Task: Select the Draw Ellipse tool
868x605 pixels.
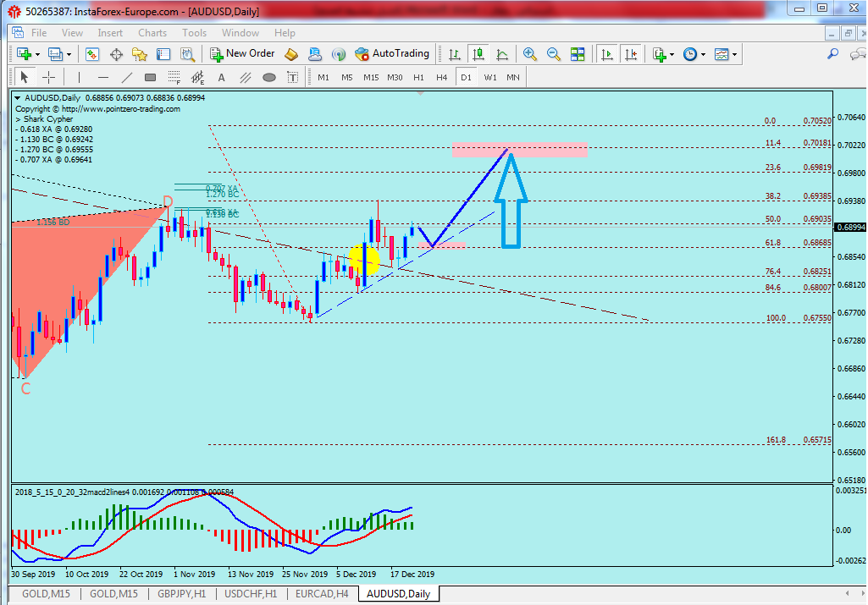Action: 269,78
